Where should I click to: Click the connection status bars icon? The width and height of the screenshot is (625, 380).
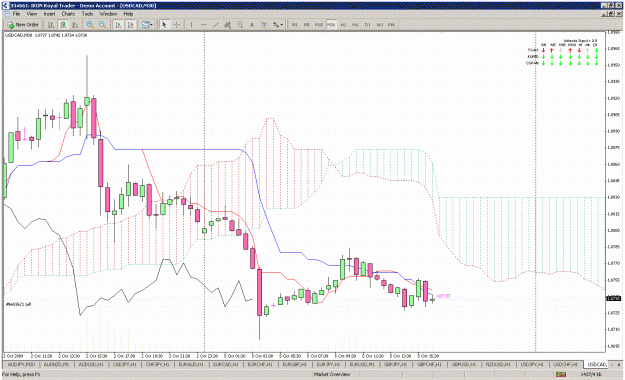point(561,374)
